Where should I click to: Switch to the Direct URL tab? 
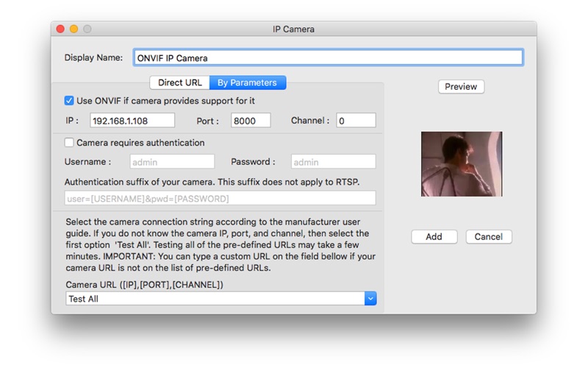pos(179,82)
